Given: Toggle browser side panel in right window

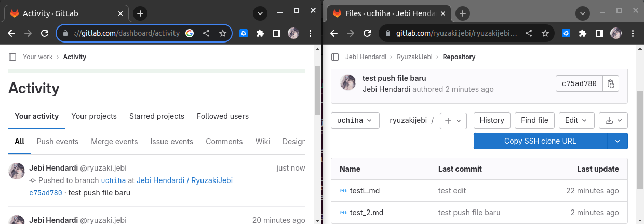Looking at the screenshot, I should tap(599, 33).
